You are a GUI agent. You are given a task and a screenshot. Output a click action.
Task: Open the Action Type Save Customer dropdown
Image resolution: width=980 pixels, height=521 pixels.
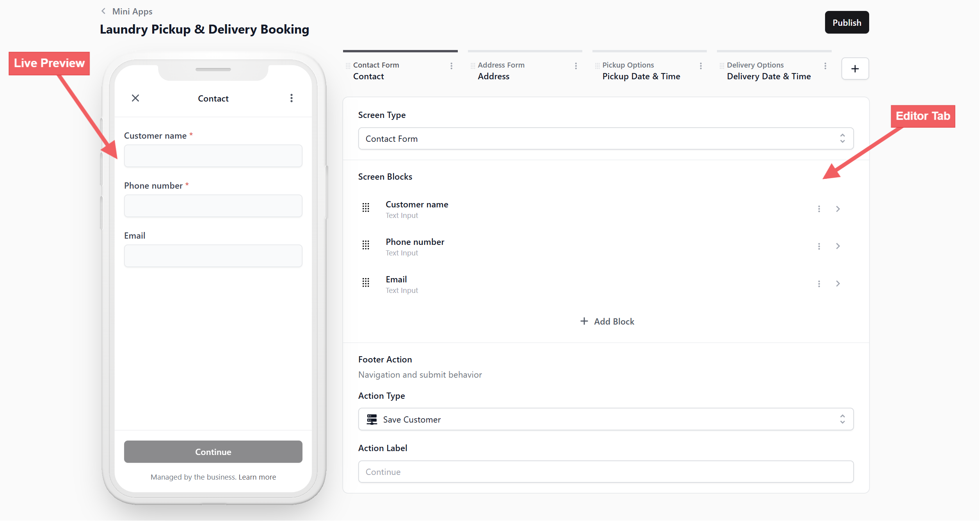605,419
